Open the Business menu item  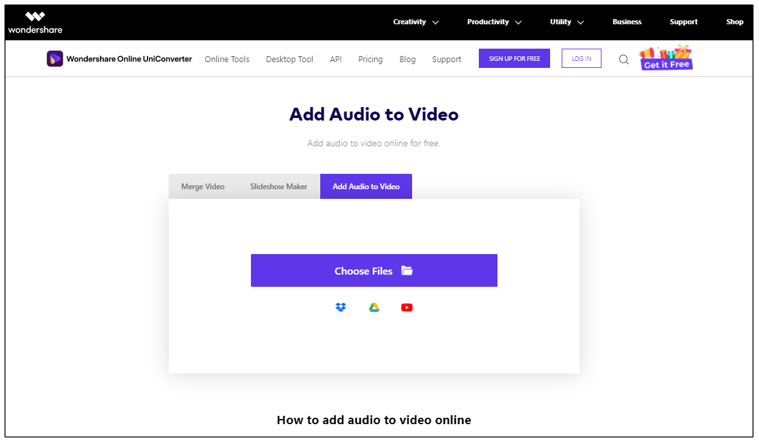click(626, 22)
